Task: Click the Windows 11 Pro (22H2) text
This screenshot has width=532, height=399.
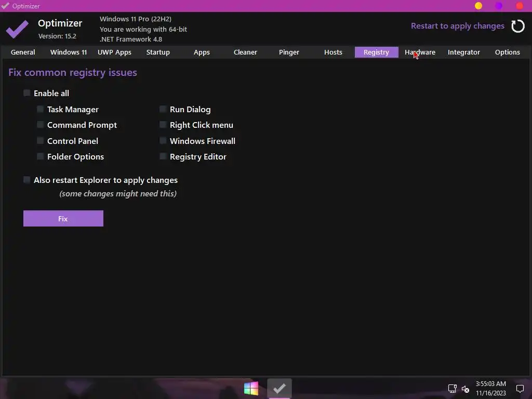Action: click(136, 19)
